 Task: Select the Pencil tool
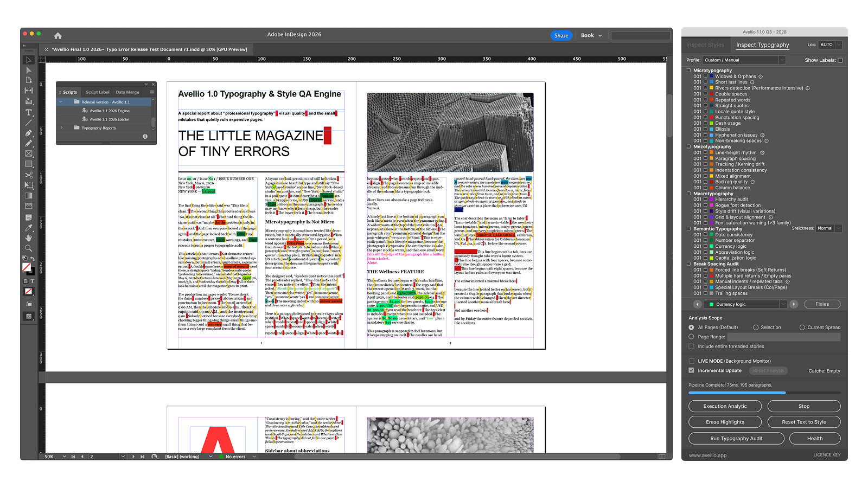29,143
